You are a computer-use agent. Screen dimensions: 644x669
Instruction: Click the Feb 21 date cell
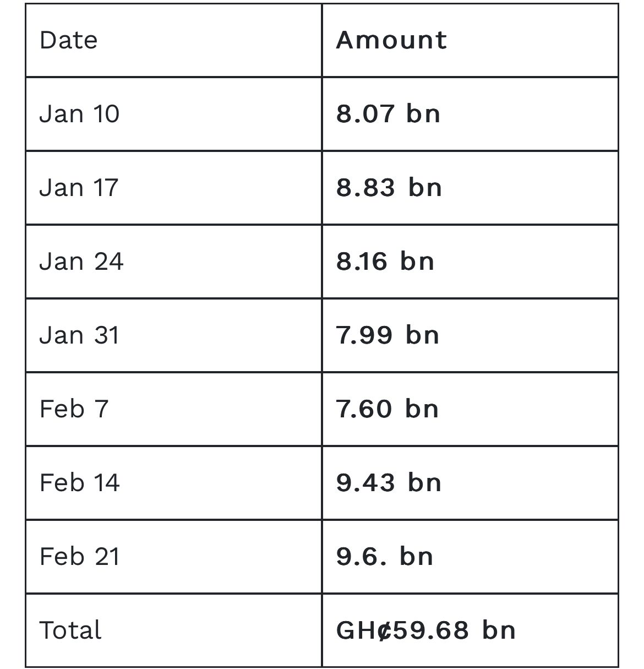(x=173, y=557)
